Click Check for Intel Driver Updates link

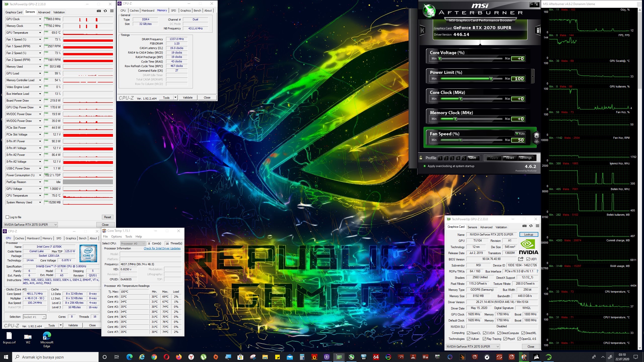(162, 248)
